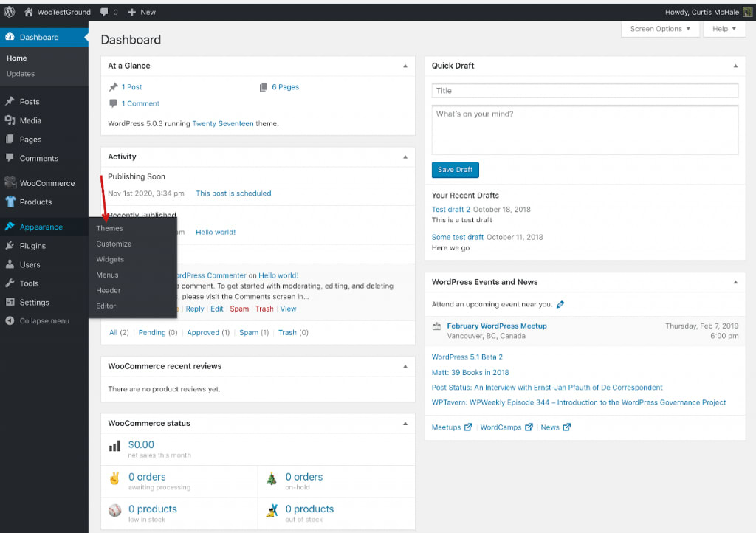Image resolution: width=756 pixels, height=533 pixels.
Task: Click the What's on your mind text area
Action: coord(585,130)
